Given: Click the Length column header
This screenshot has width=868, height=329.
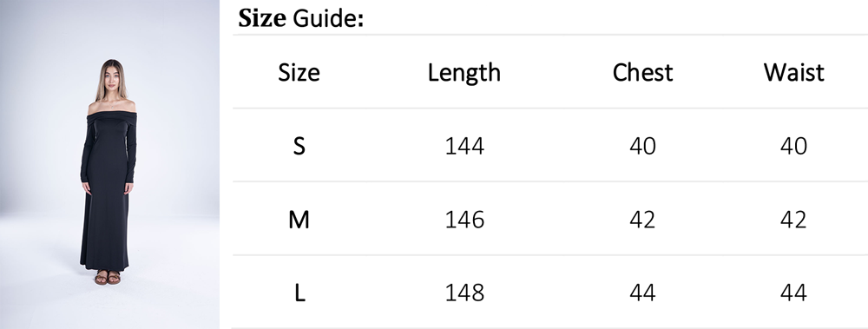Looking at the screenshot, I should (x=464, y=73).
